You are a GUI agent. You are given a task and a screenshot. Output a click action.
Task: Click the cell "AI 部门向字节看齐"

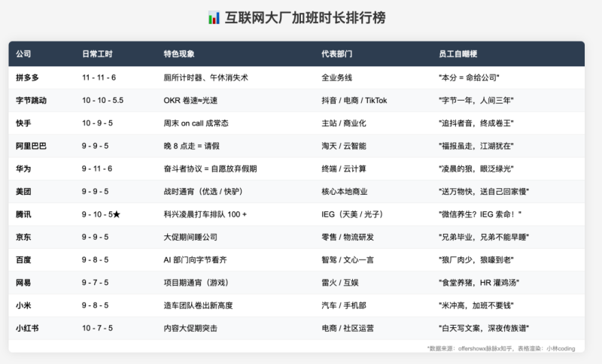195,260
